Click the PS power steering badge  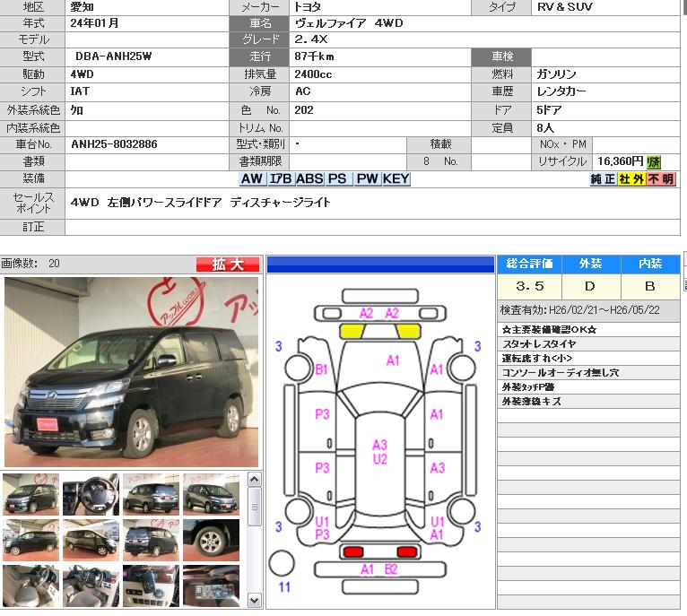(337, 178)
